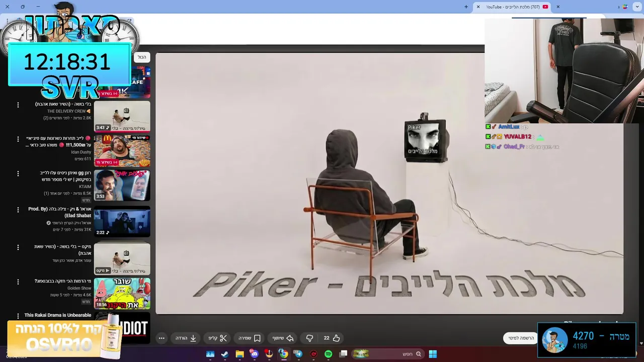Screen dimensions: 644x362
Task: Open the Idan Dushy live stream thumbnail
Action: click(x=122, y=151)
